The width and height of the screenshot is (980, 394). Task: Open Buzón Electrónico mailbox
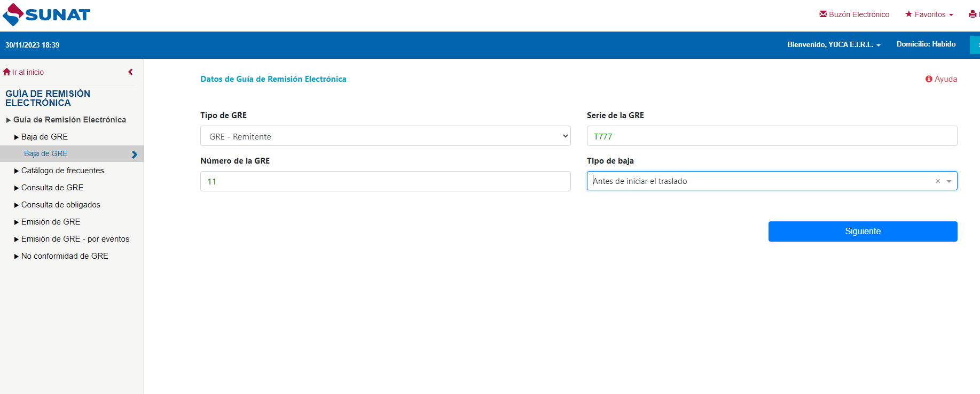coord(854,14)
